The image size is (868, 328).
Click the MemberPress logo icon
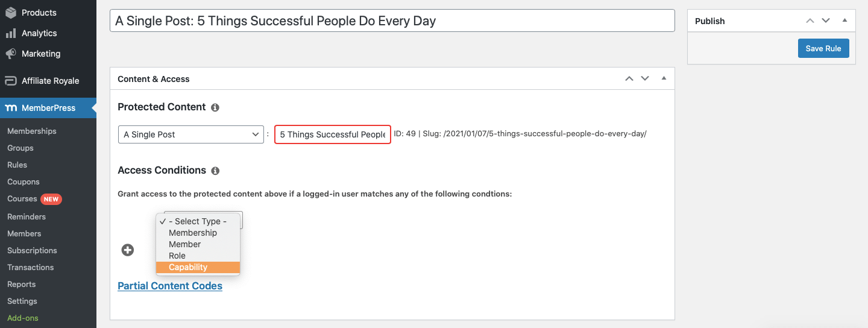[11, 108]
